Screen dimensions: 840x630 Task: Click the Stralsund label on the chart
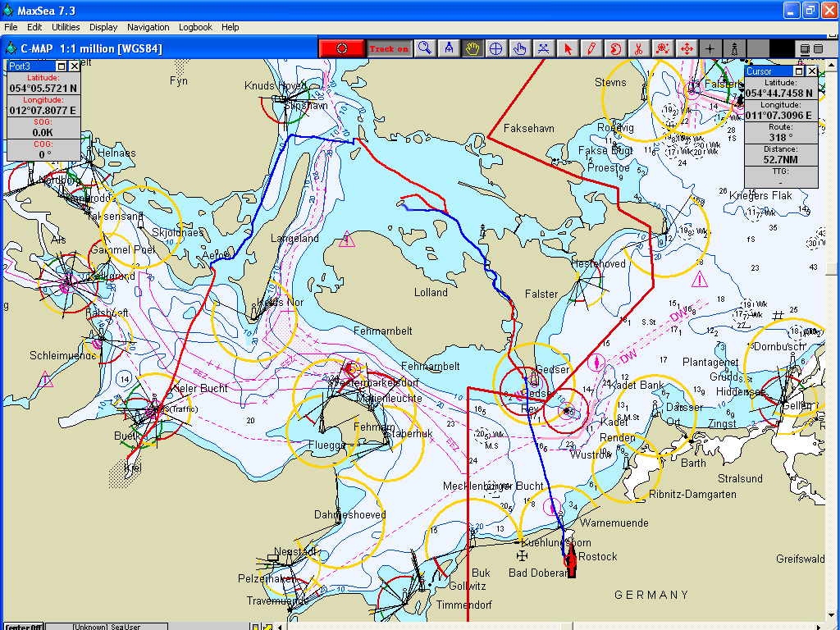tap(740, 478)
